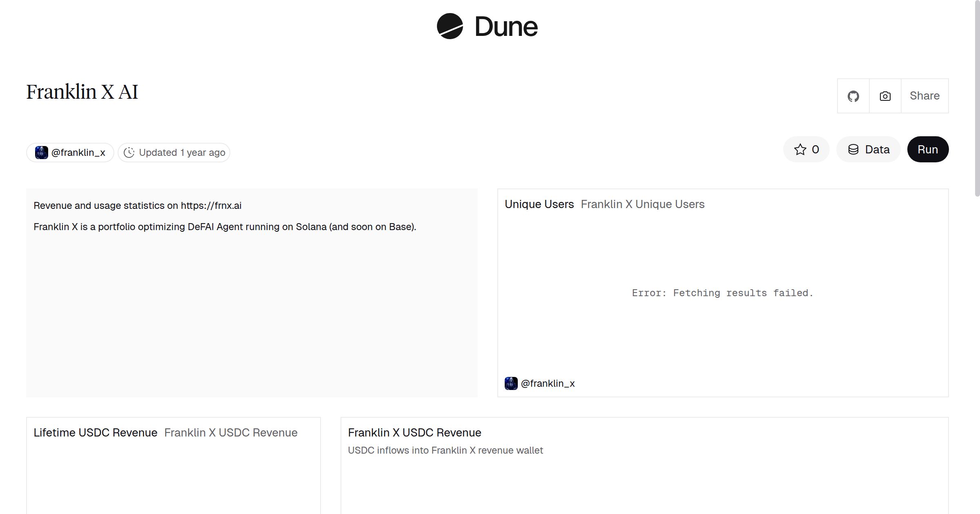
Task: Click the camera screenshot icon
Action: [x=885, y=96]
